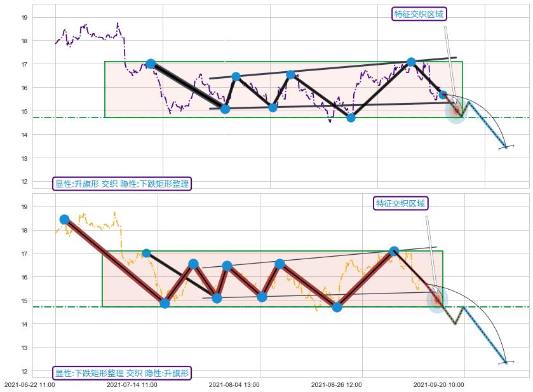Select the 显性:下跌矩形整理 交织 隐性:升旗形 caption

(x=122, y=373)
